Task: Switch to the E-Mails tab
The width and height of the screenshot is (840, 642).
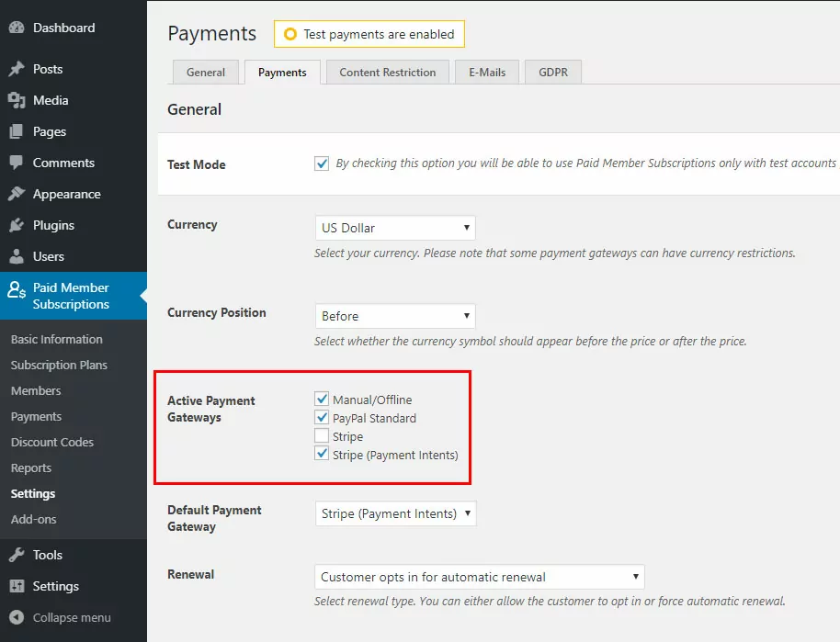Action: click(x=487, y=73)
